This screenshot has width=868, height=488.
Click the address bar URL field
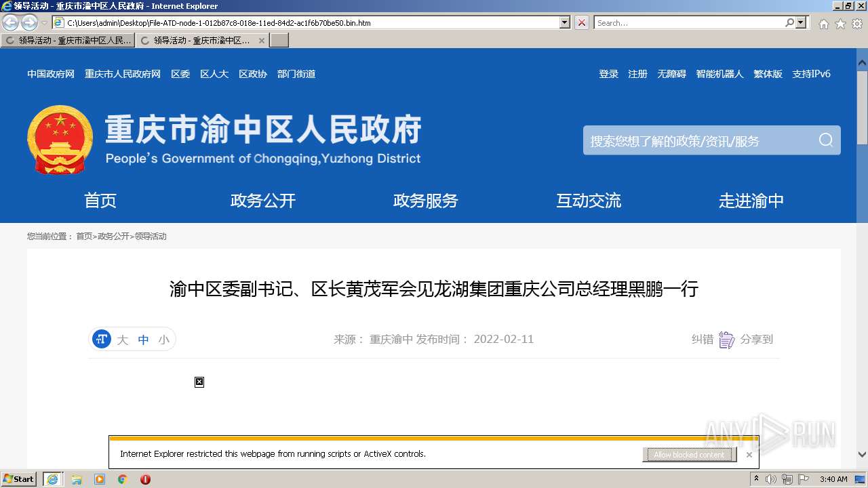click(x=312, y=22)
